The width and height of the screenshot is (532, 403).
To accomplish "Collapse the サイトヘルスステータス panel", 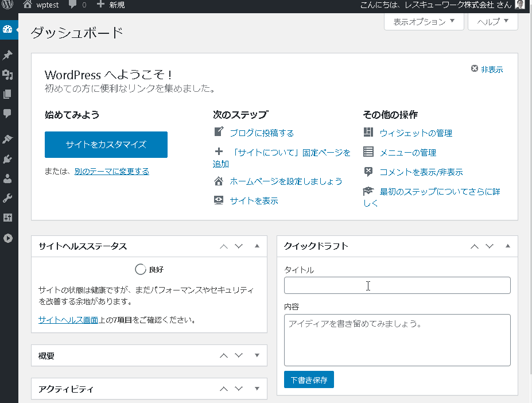I will point(257,246).
